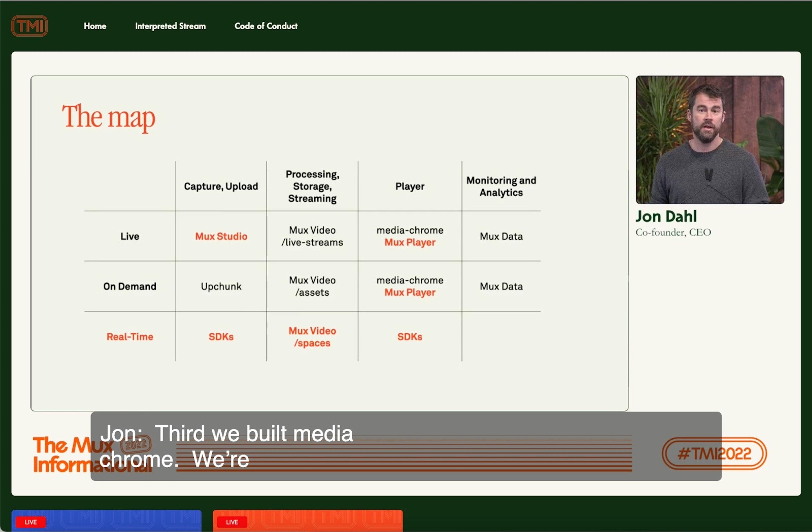This screenshot has height=532, width=812.
Task: Select the blue LIVE stream card
Action: coord(106,521)
